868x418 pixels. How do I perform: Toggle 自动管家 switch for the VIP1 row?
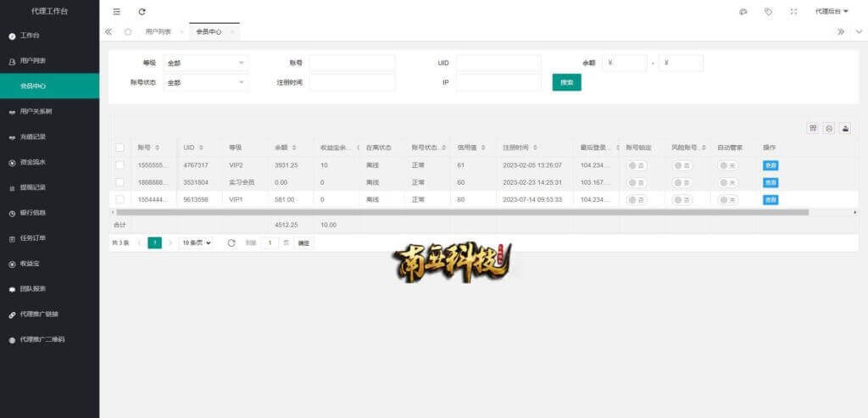click(728, 200)
